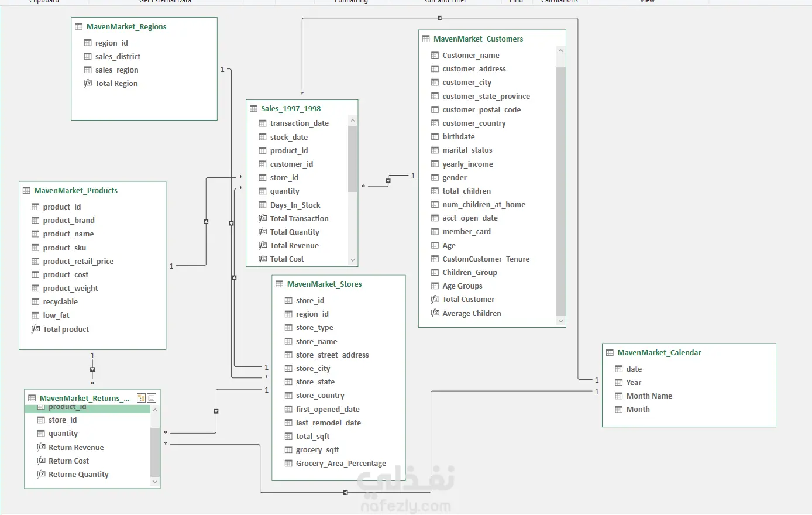Click scrollbar thumb in MavenMarket_Customers table
Viewport: 812px width, 515px height.
coord(561,191)
